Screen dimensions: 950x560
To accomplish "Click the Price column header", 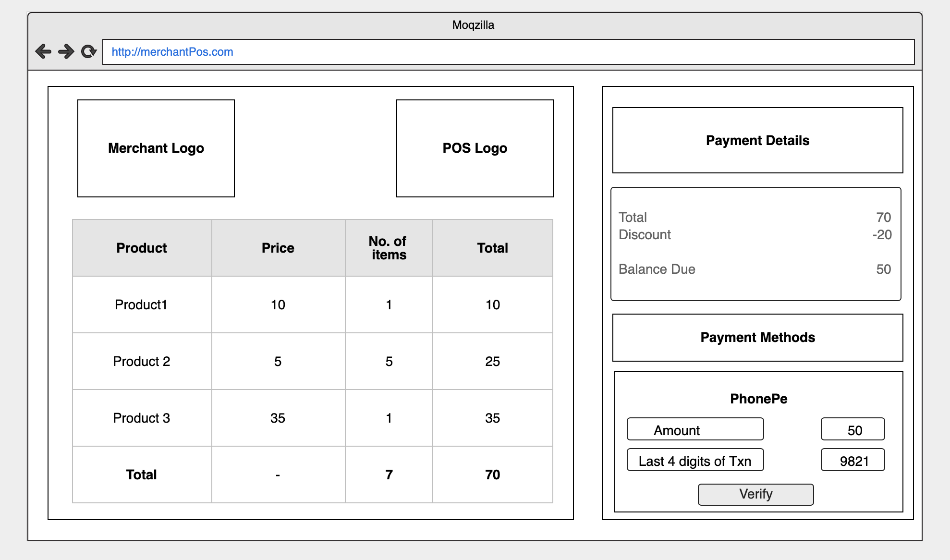I will 278,248.
